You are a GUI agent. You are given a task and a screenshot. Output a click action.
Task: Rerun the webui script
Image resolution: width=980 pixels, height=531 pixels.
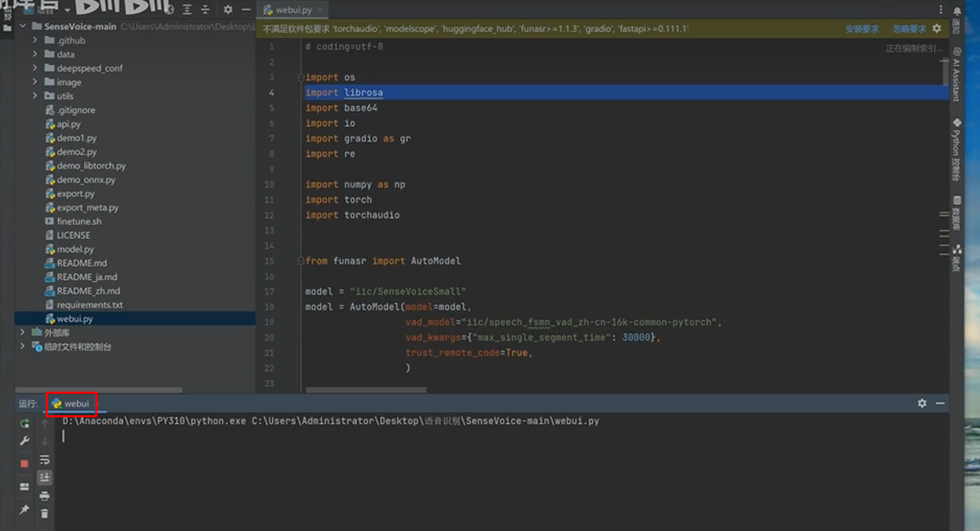click(x=24, y=423)
